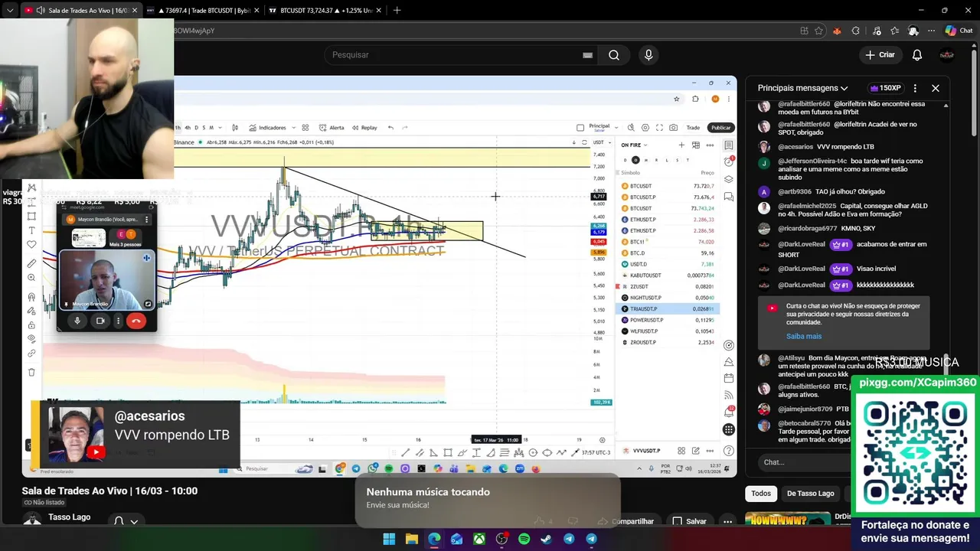Viewport: 980px width, 551px height.
Task: Delete drawings with trash icon
Action: (x=31, y=373)
